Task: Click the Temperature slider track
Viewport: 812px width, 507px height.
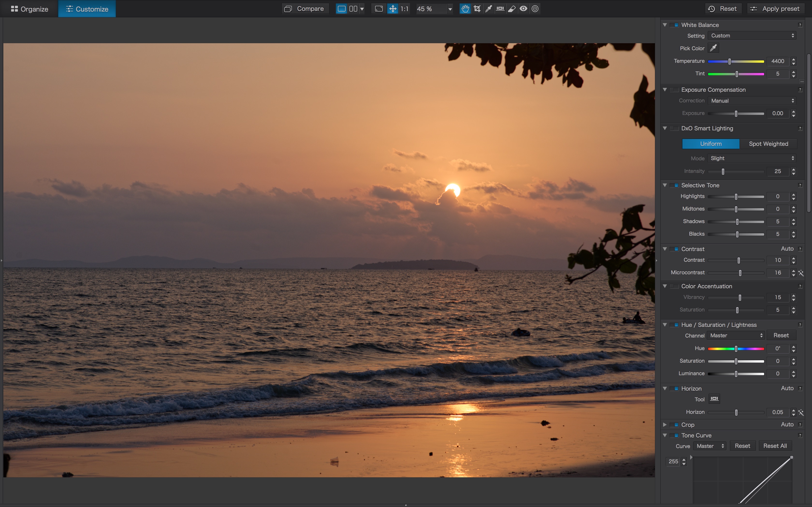Action: click(x=748, y=61)
